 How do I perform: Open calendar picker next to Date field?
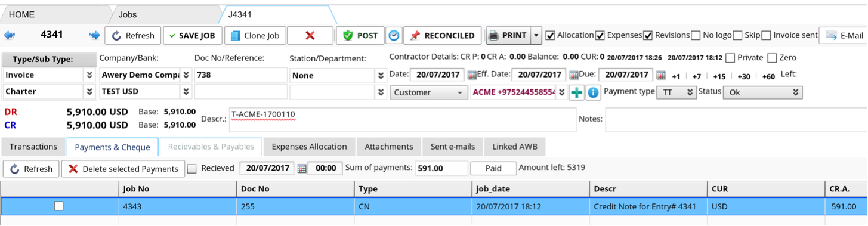pyautogui.click(x=472, y=75)
